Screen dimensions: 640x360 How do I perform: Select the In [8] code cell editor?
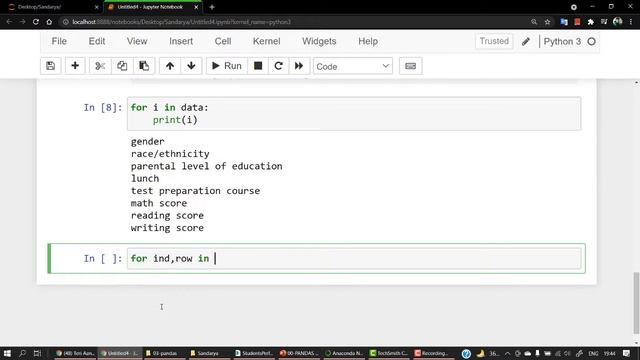pyautogui.click(x=354, y=114)
